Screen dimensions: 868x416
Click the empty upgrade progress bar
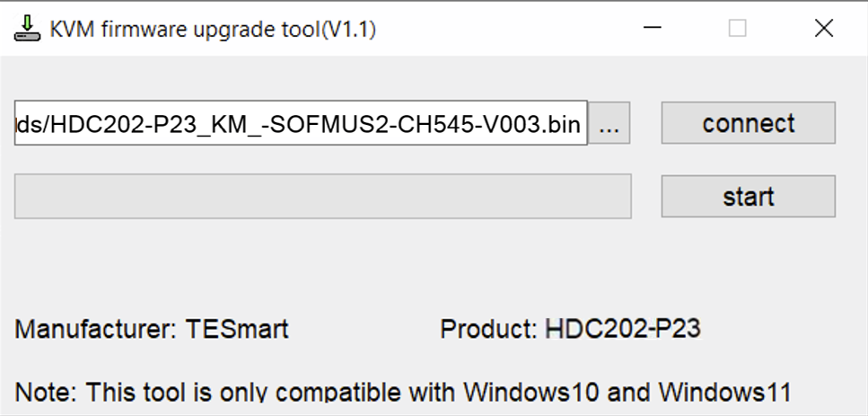point(323,196)
